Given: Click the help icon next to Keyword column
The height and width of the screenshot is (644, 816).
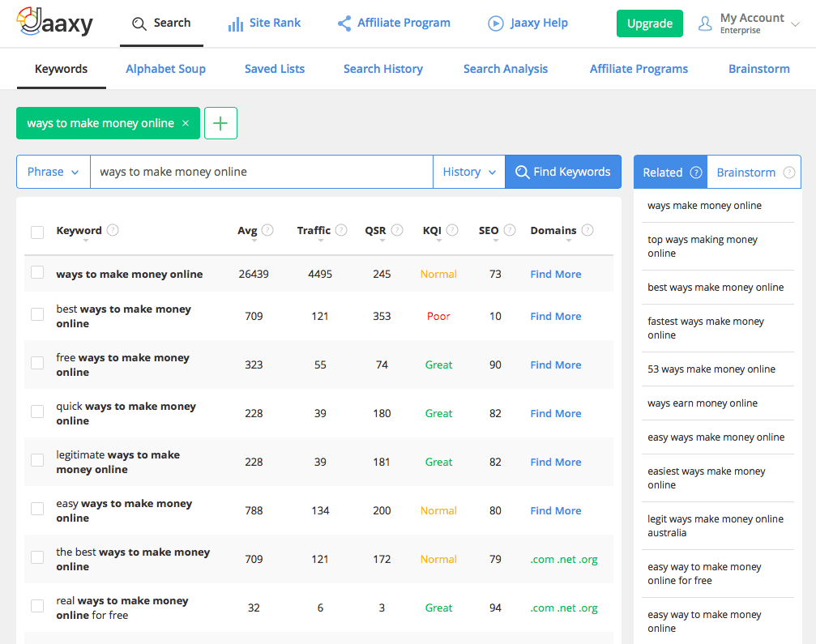Looking at the screenshot, I should click(x=113, y=230).
